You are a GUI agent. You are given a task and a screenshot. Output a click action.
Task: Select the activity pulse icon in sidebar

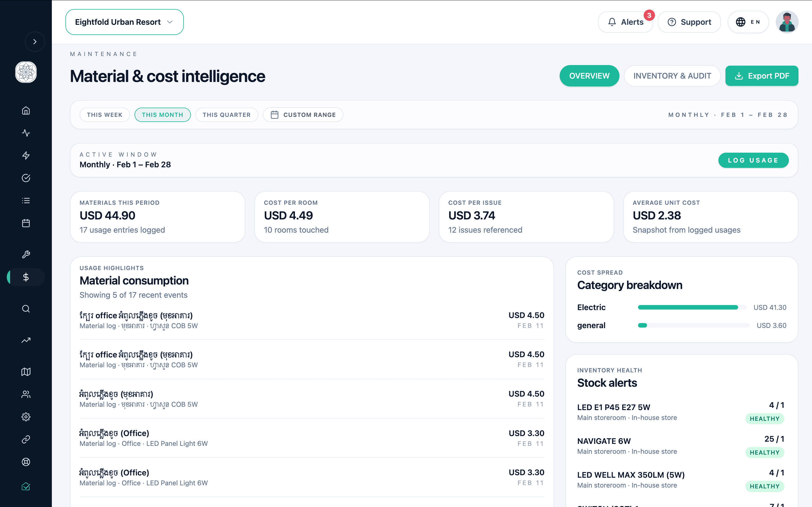26,133
